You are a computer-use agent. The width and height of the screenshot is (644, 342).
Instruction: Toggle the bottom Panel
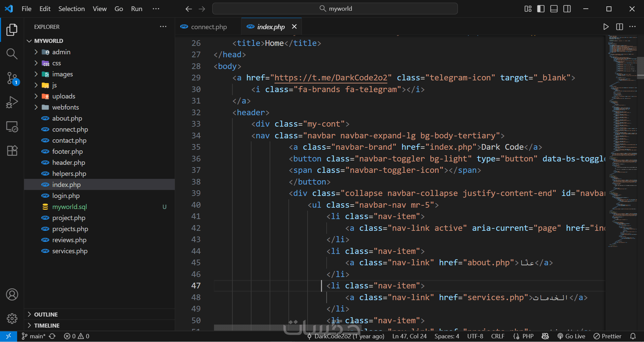(554, 9)
